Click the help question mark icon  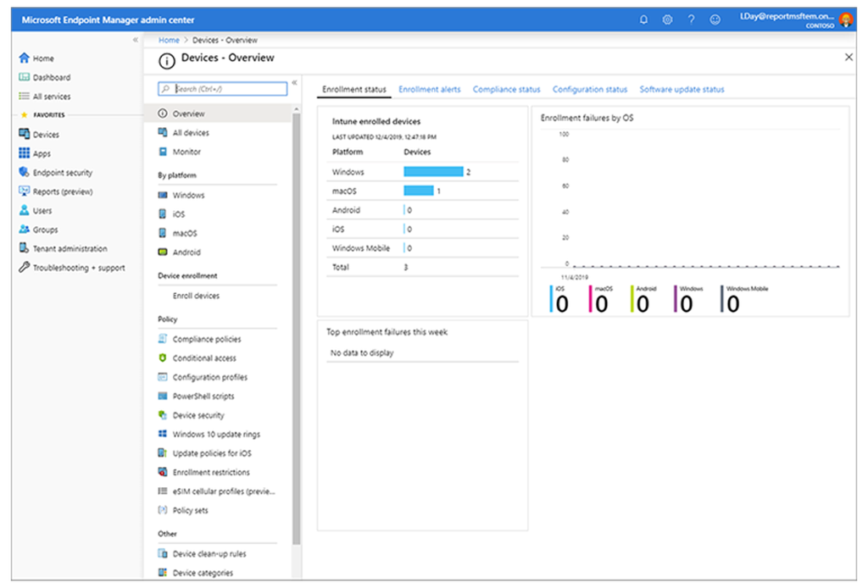tap(692, 20)
